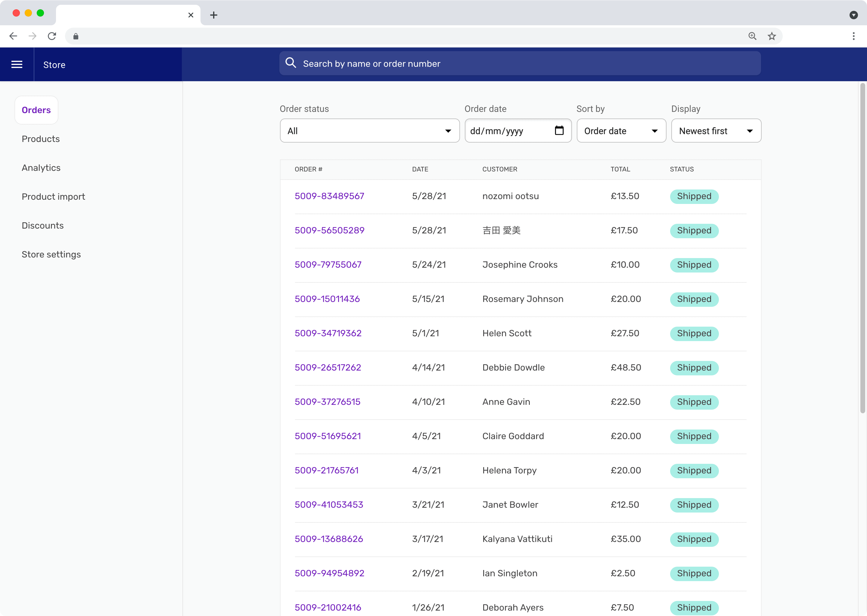This screenshot has height=616, width=867.
Task: Open the Sort by dropdown
Action: (621, 131)
